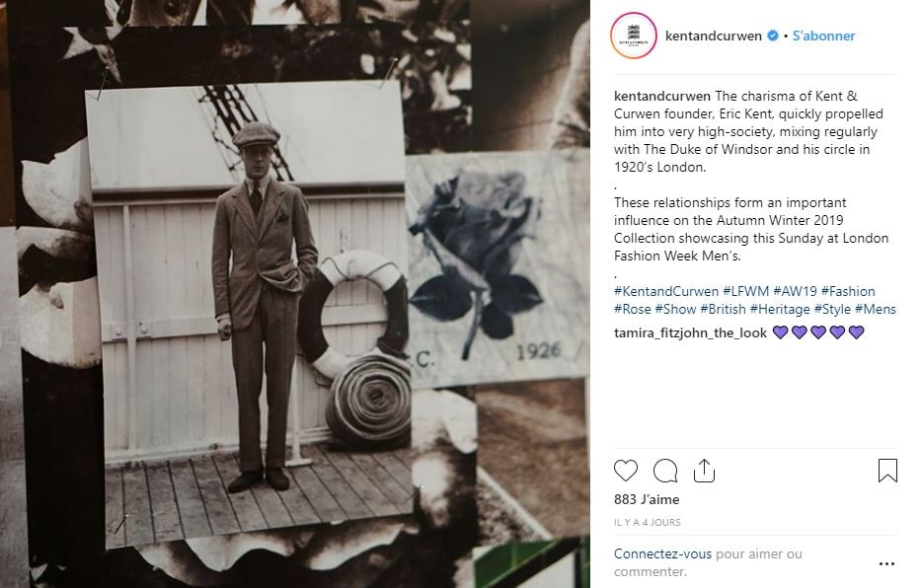Follow the account via S'abonner
This screenshot has width=920, height=588.
tap(823, 36)
